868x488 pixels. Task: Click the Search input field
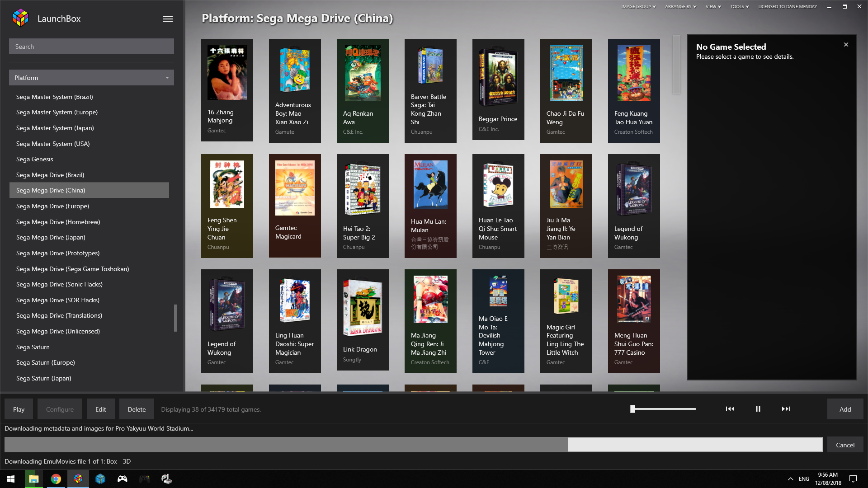[x=91, y=47]
